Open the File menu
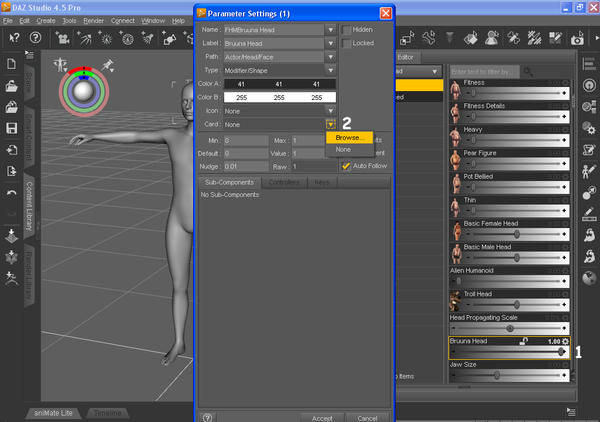This screenshot has width=600, height=422. pos(8,21)
